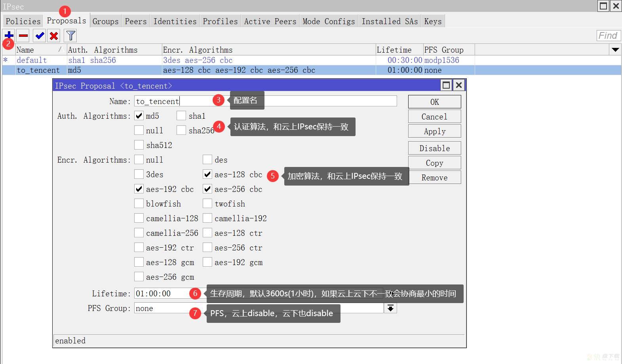Viewport: 622px width, 364px height.
Task: Uncheck aes-192 cbc encryption
Action: tap(139, 189)
